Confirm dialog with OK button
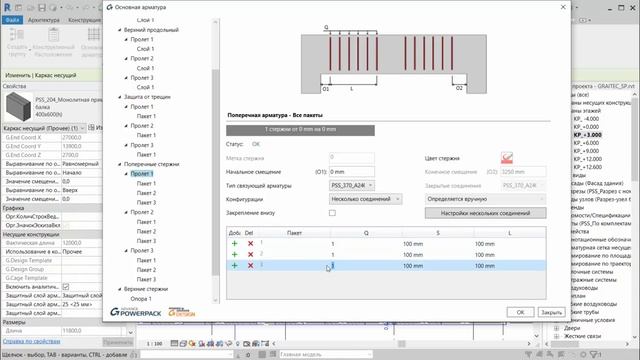640x360 pixels. tap(520, 312)
